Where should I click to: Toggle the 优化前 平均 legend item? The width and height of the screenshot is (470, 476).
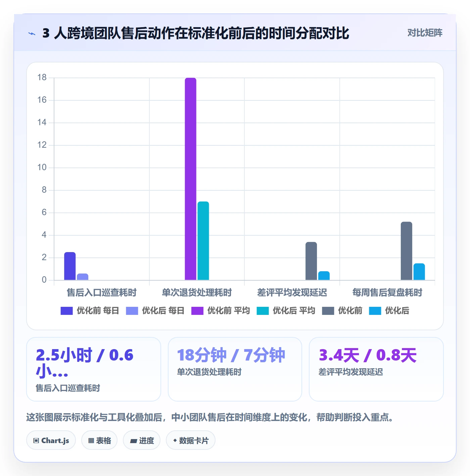(x=221, y=311)
